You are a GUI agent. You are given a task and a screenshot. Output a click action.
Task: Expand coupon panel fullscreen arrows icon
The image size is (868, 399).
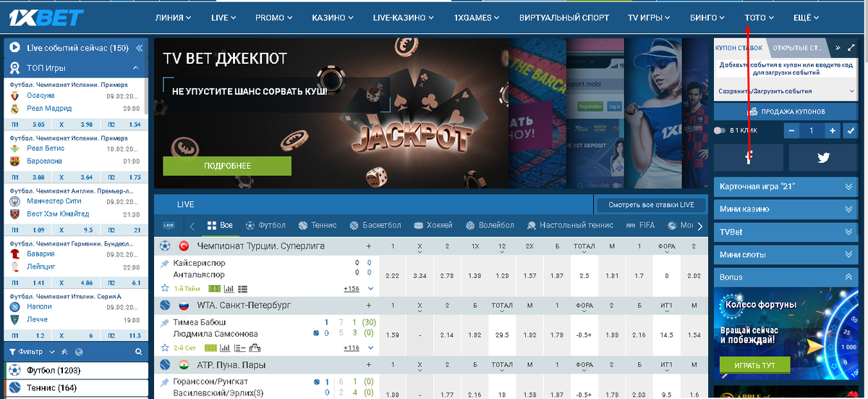pos(851,48)
